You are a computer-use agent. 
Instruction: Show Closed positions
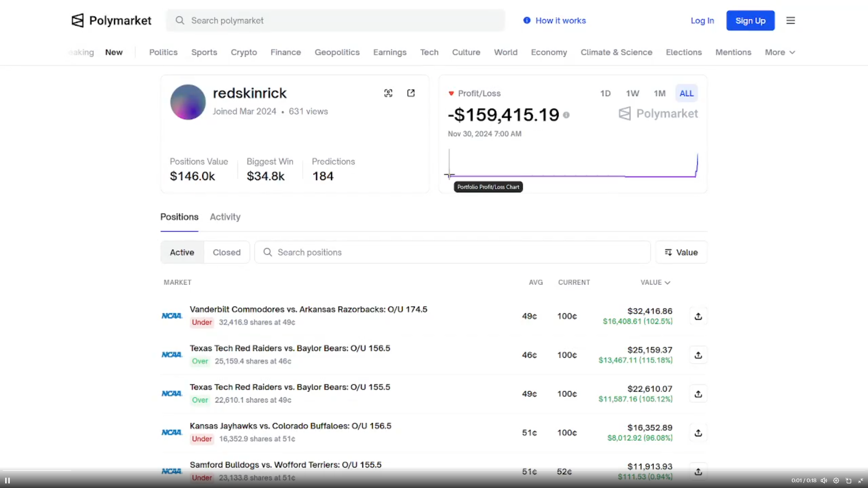tap(227, 252)
